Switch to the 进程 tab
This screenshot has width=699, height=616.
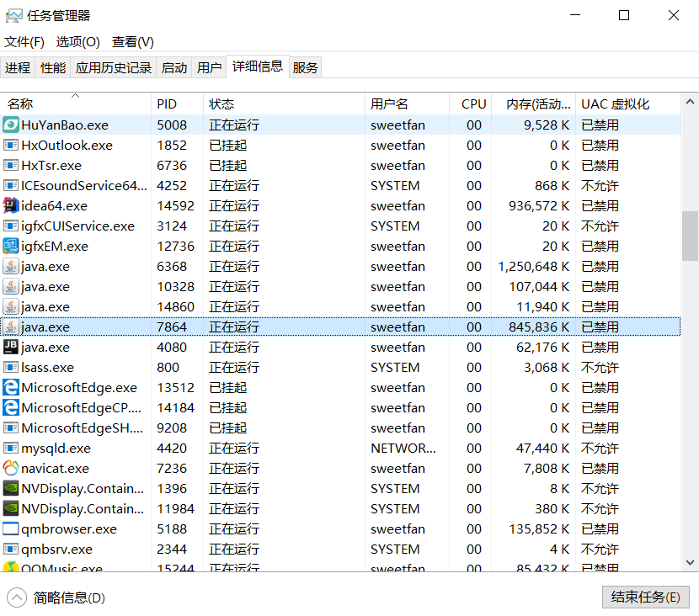point(18,67)
